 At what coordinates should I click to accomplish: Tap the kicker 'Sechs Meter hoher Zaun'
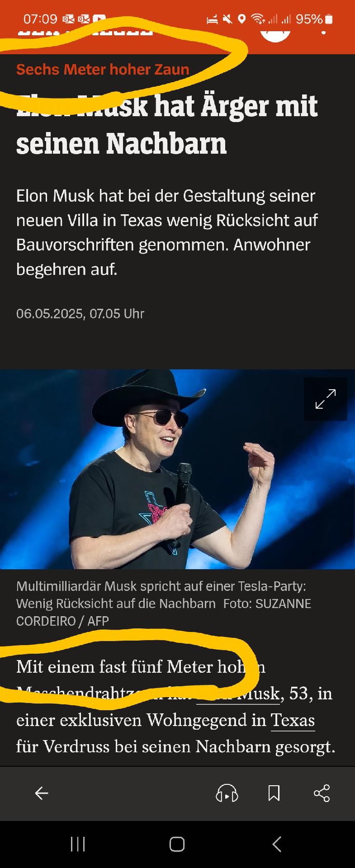click(x=103, y=70)
